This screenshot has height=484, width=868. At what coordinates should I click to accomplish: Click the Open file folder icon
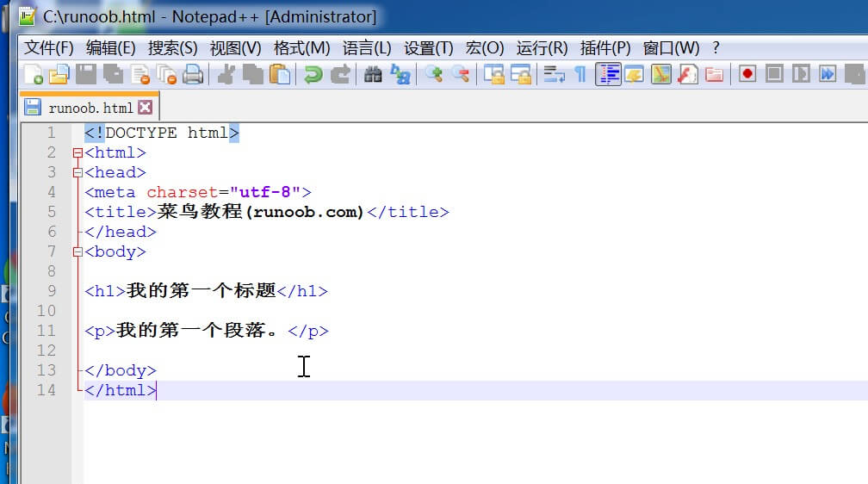pyautogui.click(x=59, y=75)
